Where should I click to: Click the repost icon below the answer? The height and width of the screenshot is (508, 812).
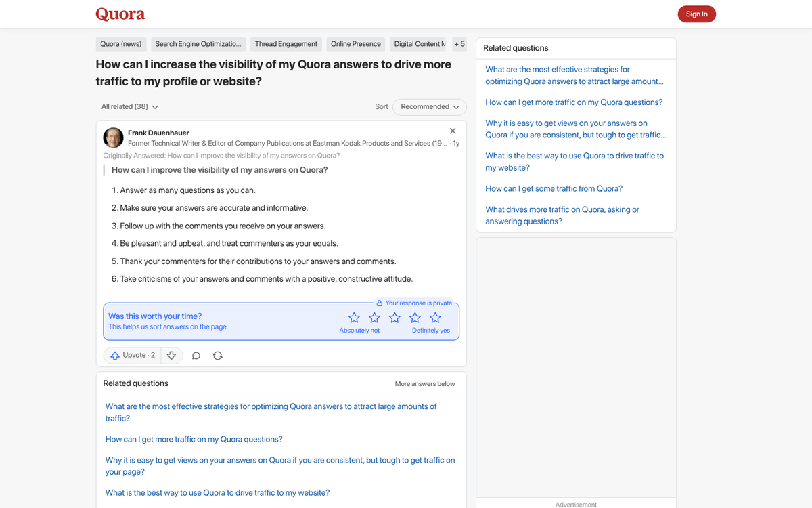coord(217,355)
